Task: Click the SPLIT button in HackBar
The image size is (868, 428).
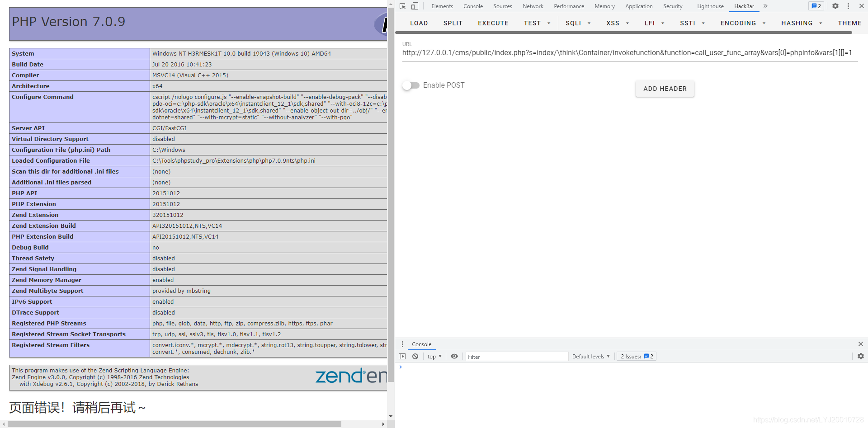Action: pyautogui.click(x=453, y=23)
